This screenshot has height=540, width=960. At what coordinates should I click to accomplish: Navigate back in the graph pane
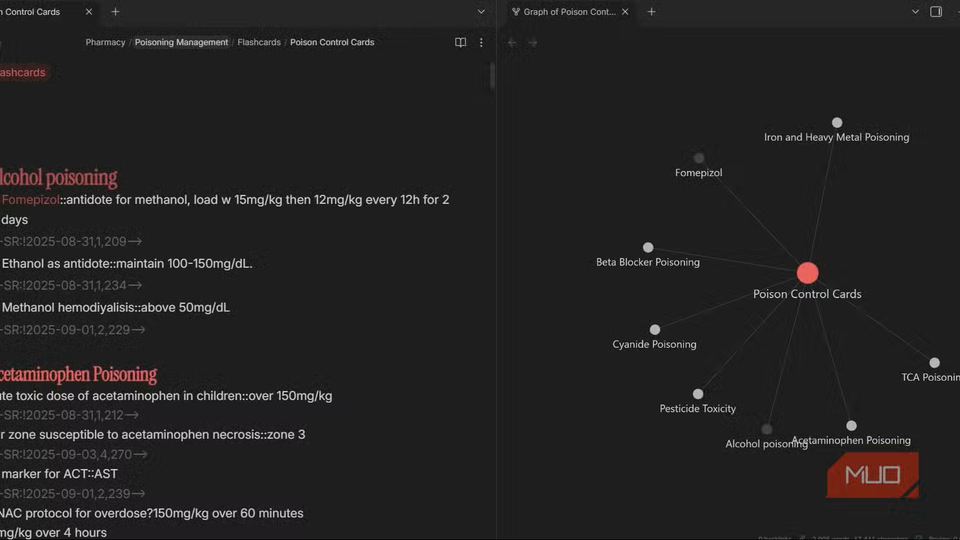point(512,43)
